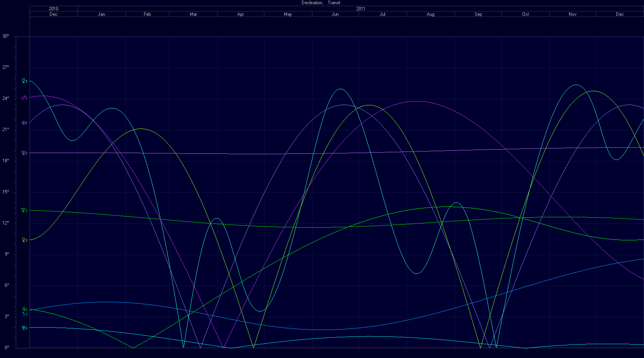Click the Jul month header

(x=382, y=14)
